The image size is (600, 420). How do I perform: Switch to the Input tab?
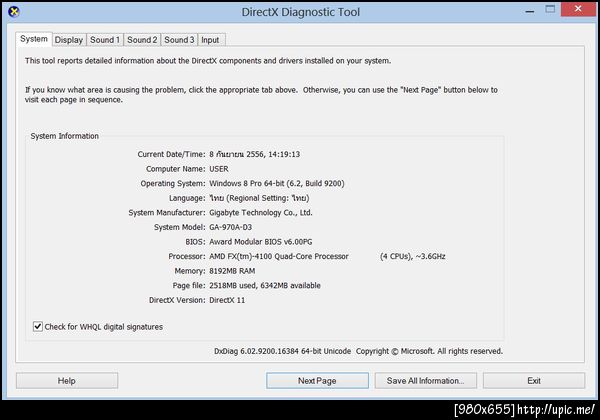(x=210, y=40)
